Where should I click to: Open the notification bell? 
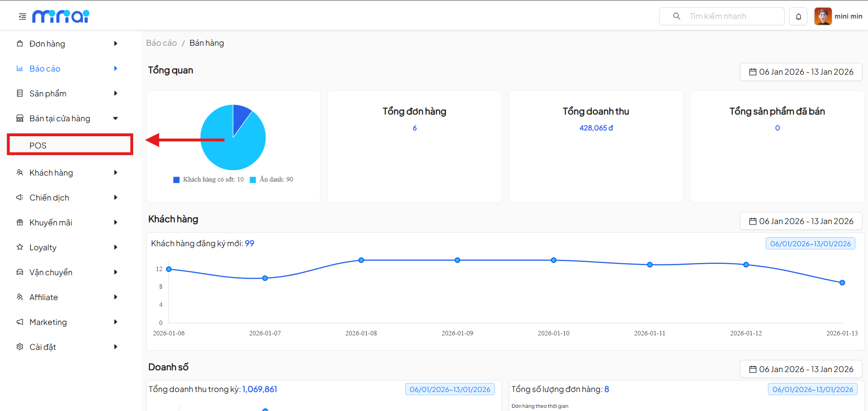(x=798, y=17)
